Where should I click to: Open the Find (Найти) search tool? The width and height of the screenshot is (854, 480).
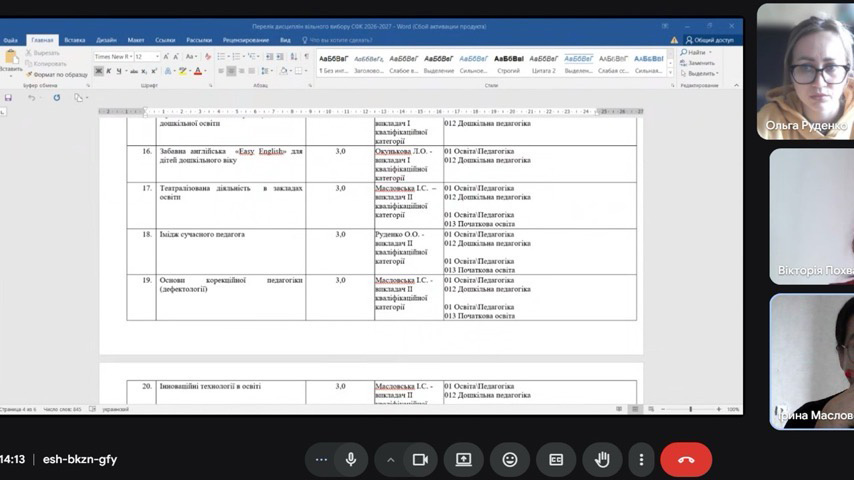point(696,52)
